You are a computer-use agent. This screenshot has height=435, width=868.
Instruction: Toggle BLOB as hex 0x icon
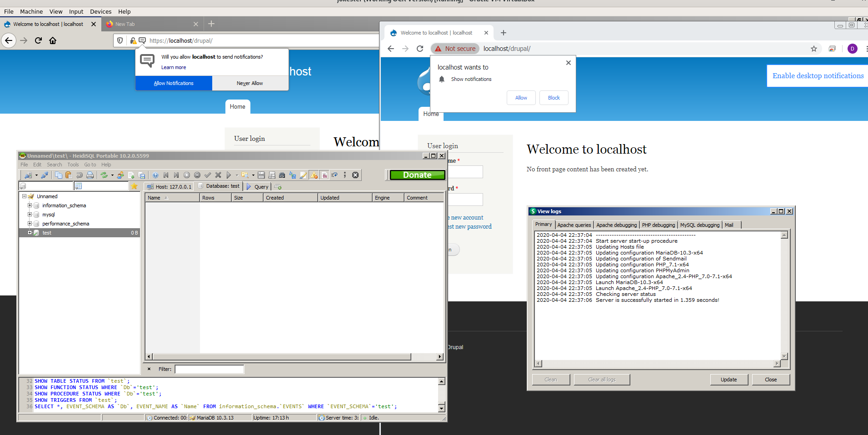pyautogui.click(x=324, y=175)
